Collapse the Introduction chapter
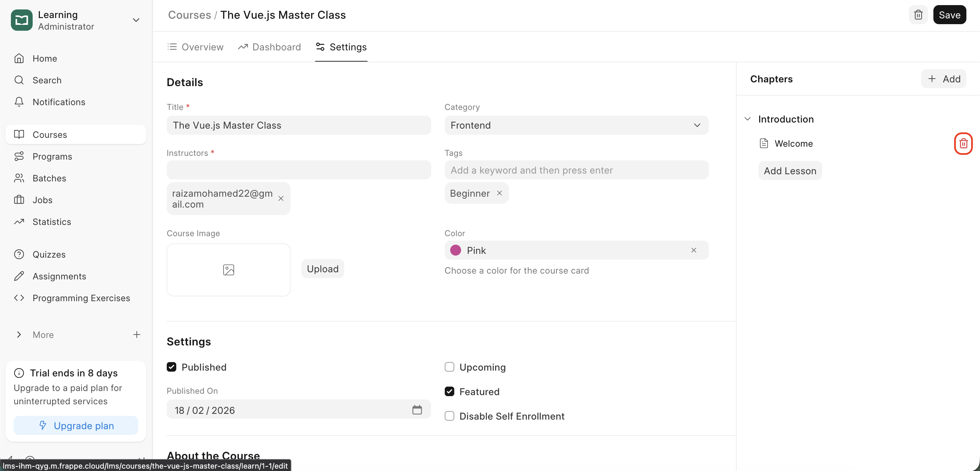Viewport: 980px width, 471px height. pos(747,119)
